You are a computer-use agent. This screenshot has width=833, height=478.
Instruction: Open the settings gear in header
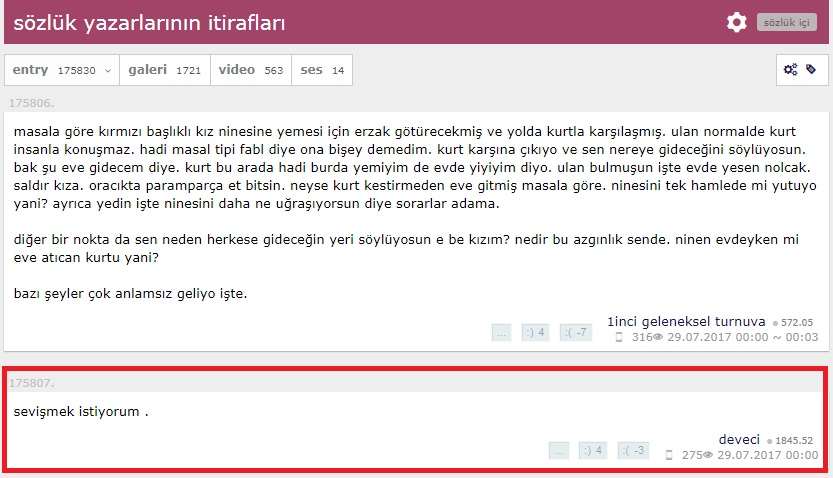736,22
